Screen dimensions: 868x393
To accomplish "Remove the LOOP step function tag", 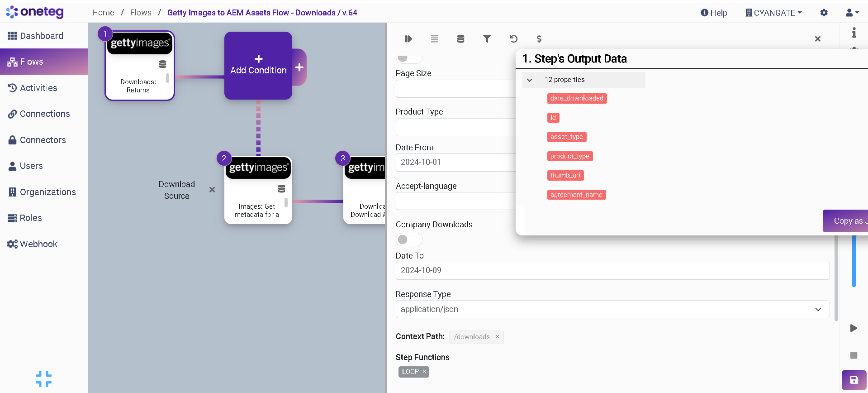I will (424, 372).
